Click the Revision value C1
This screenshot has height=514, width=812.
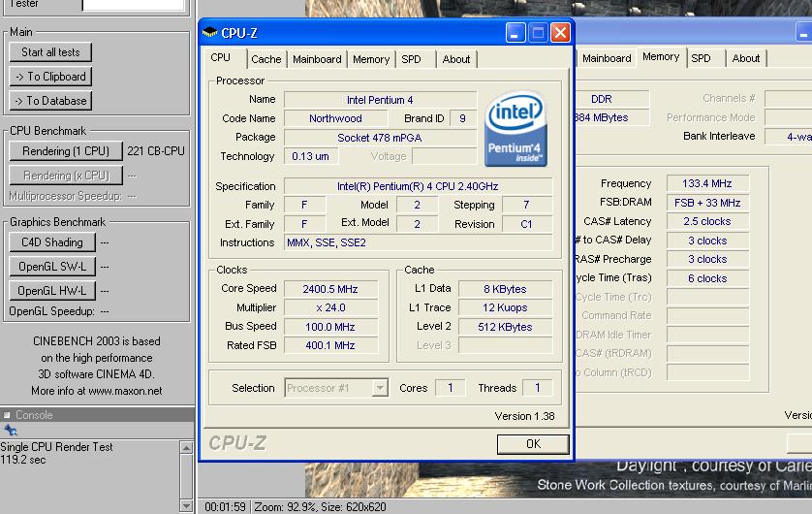click(x=527, y=224)
